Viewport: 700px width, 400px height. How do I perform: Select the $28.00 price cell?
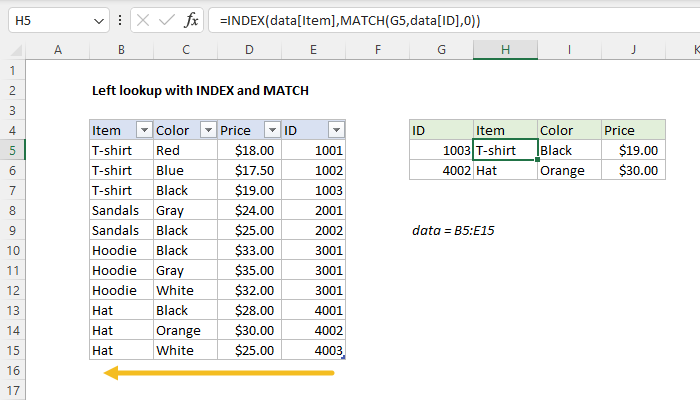[x=250, y=310]
